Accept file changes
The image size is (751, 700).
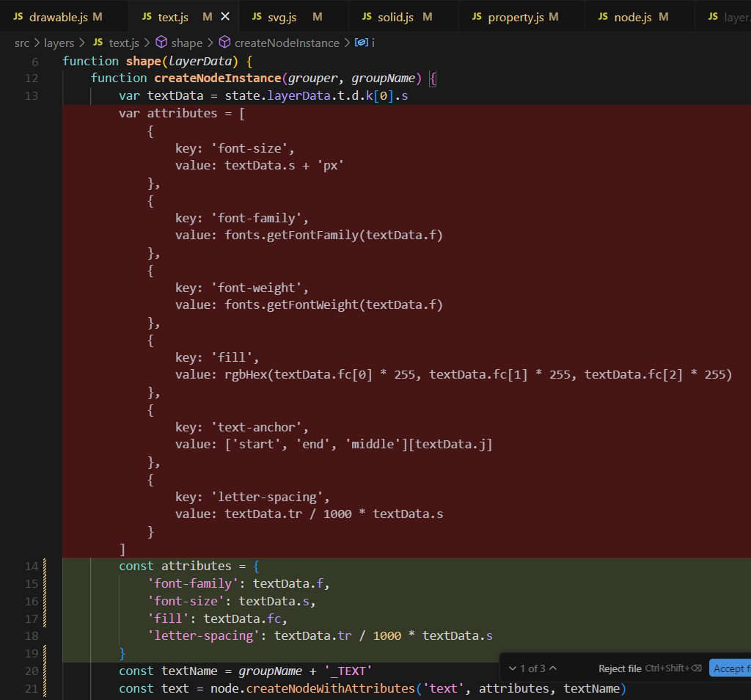[730, 668]
